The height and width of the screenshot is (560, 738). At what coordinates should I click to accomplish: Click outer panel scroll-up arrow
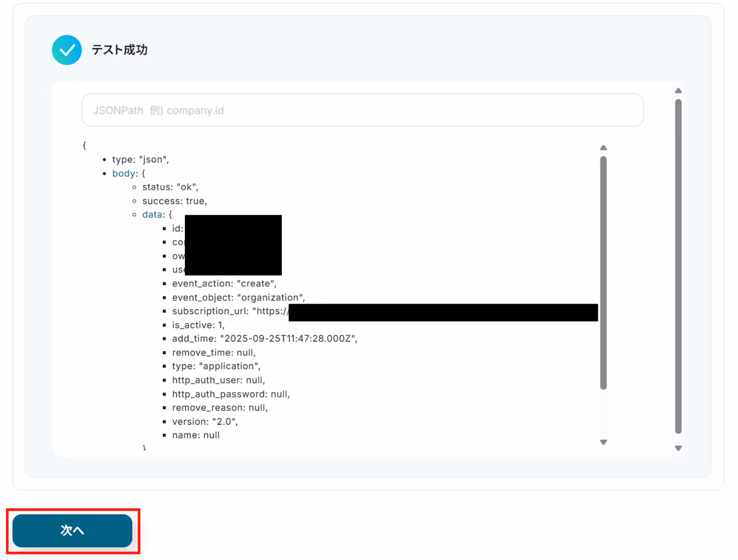678,91
